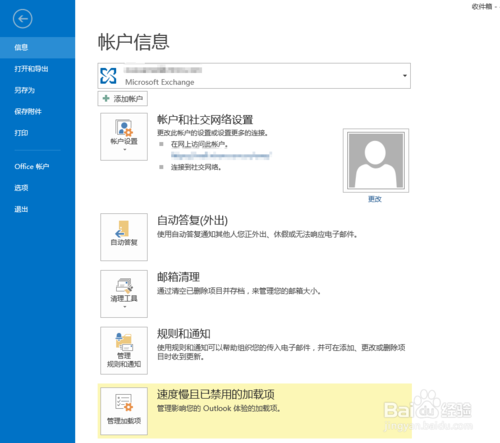The width and height of the screenshot is (500, 443).
Task: Open Office 帐户 page
Action: 32,166
